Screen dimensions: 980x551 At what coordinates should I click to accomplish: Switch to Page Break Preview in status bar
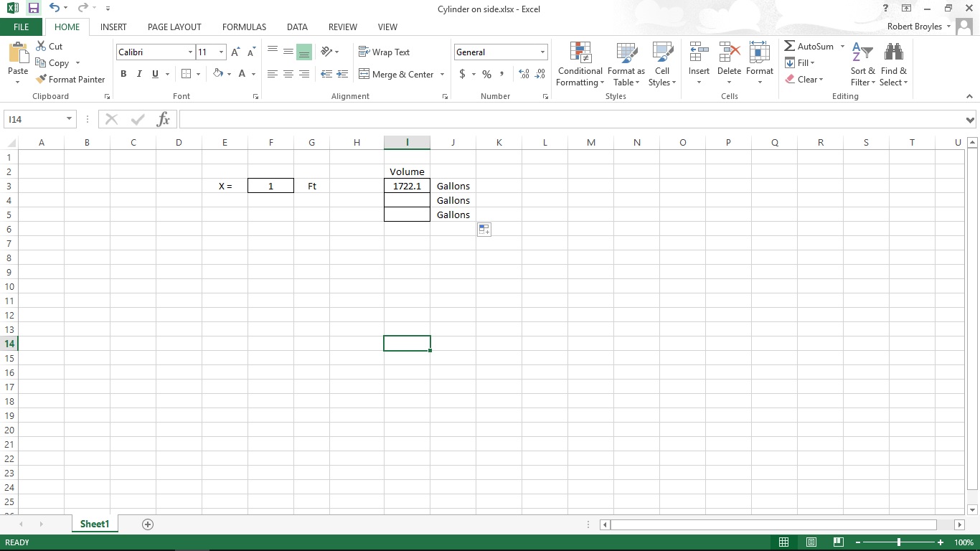838,542
